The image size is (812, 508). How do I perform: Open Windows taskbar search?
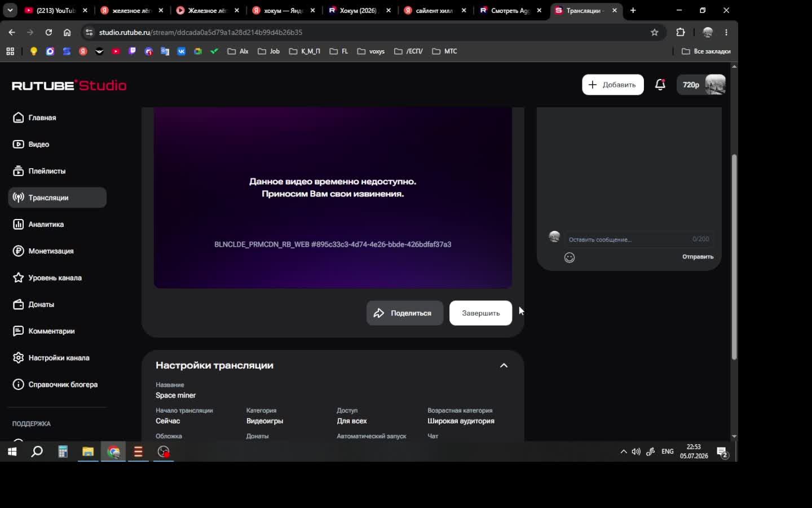tap(37, 452)
